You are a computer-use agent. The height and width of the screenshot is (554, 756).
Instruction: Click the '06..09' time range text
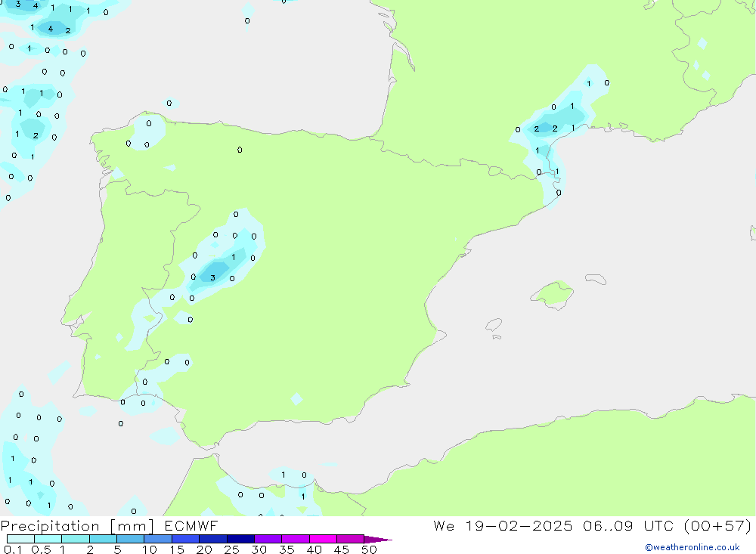[x=608, y=525]
